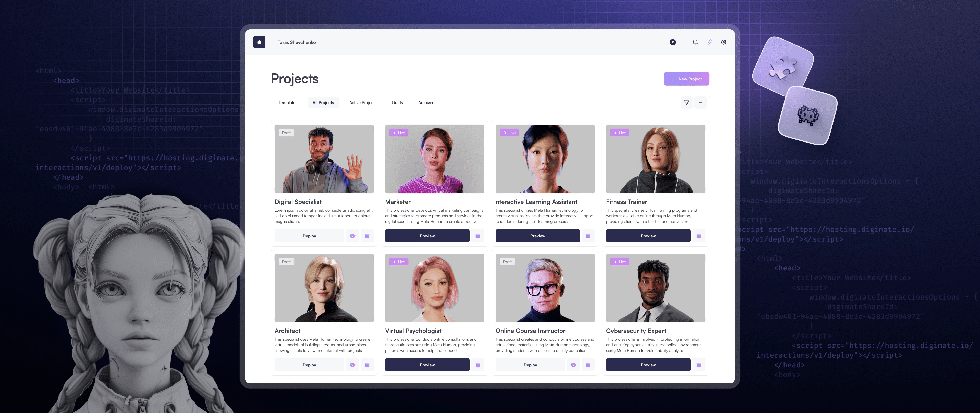980x413 pixels.
Task: Toggle eye preview for Online Course Instructor
Action: [x=573, y=365]
